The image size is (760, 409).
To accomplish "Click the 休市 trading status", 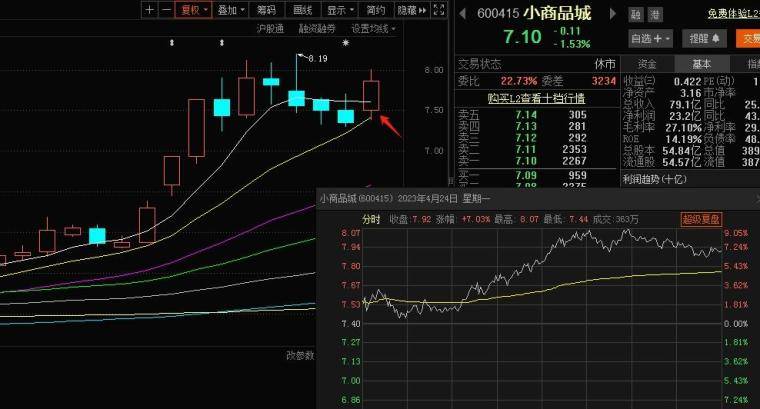I will click(x=605, y=64).
